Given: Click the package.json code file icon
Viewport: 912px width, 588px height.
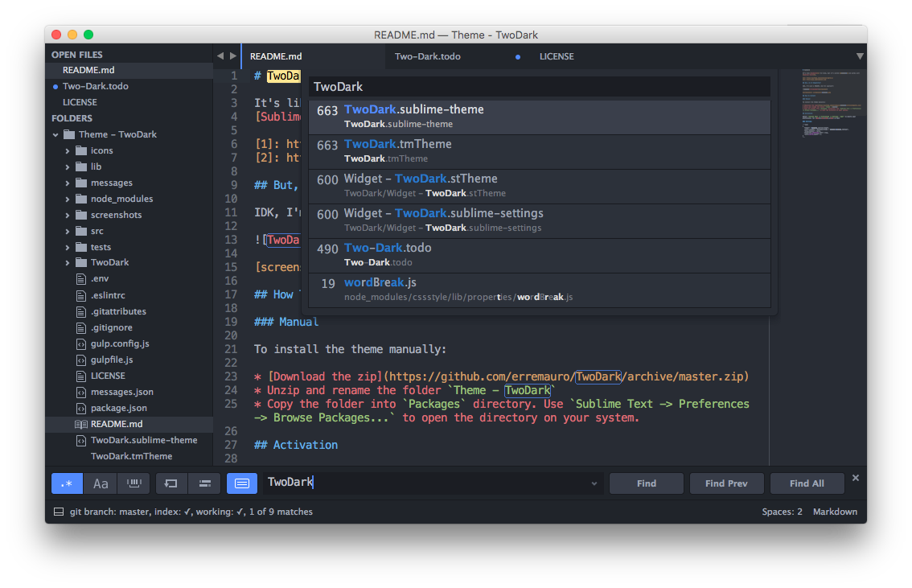Looking at the screenshot, I should 81,409.
